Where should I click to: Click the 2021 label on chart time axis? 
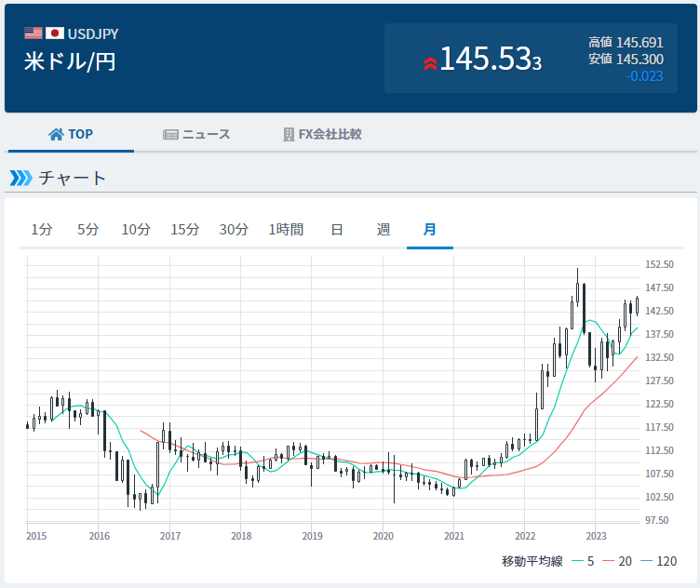[x=454, y=536]
